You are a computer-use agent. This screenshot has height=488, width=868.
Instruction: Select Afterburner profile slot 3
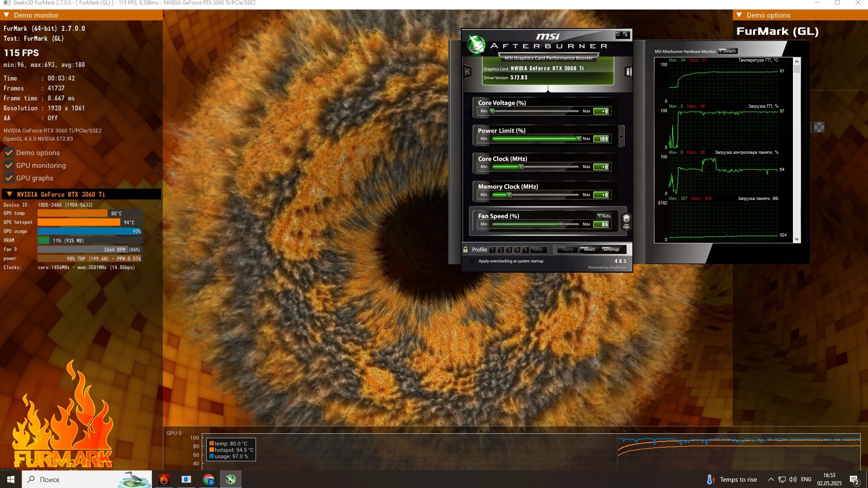509,250
